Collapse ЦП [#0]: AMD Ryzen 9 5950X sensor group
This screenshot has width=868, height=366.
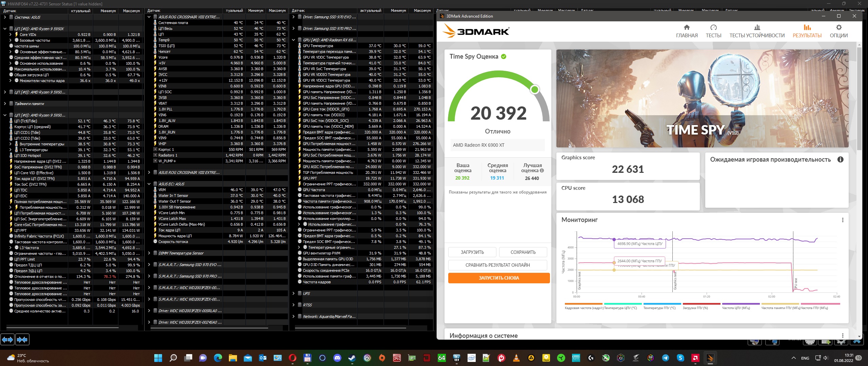click(5, 29)
